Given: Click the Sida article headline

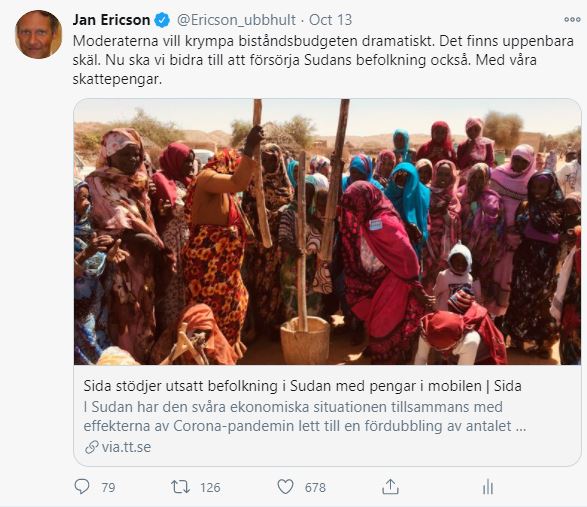Looking at the screenshot, I should pyautogui.click(x=302, y=386).
